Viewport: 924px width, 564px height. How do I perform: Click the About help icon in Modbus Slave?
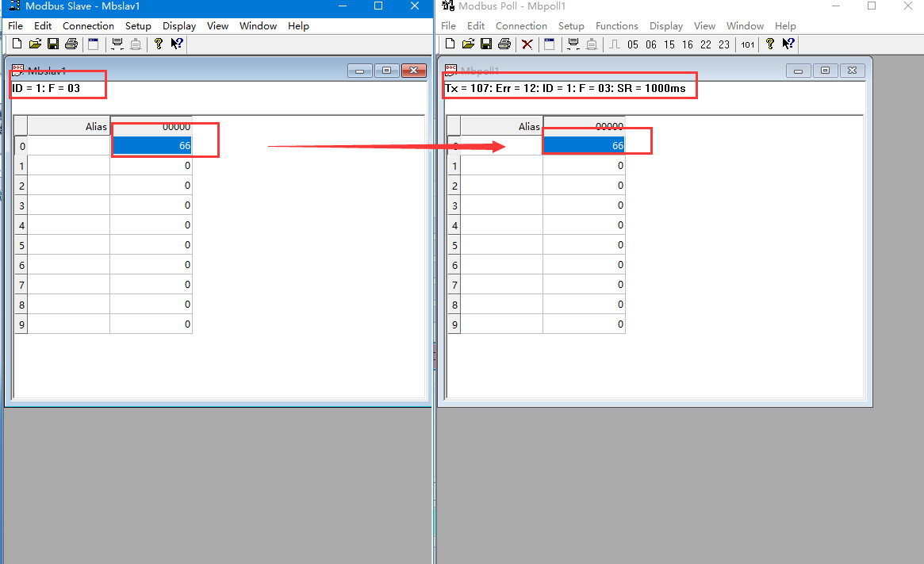click(x=159, y=44)
